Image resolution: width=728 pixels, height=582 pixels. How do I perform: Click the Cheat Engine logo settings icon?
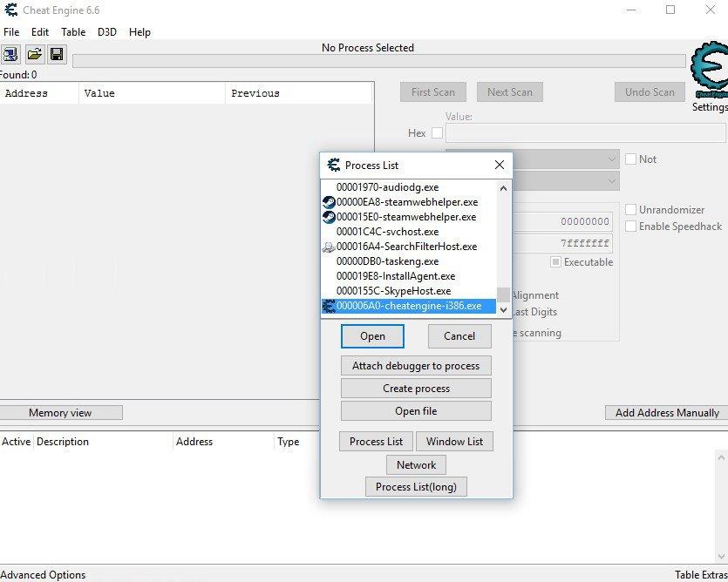[x=709, y=70]
